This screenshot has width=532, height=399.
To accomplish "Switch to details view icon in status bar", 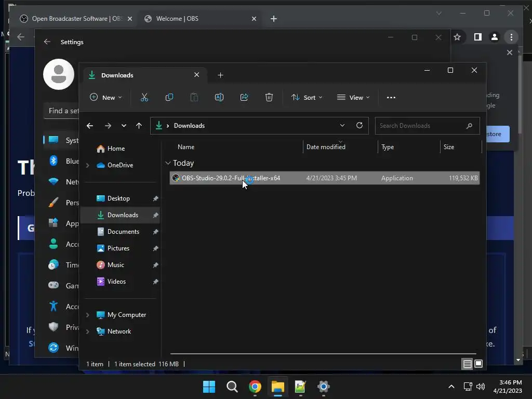I will coord(467,364).
